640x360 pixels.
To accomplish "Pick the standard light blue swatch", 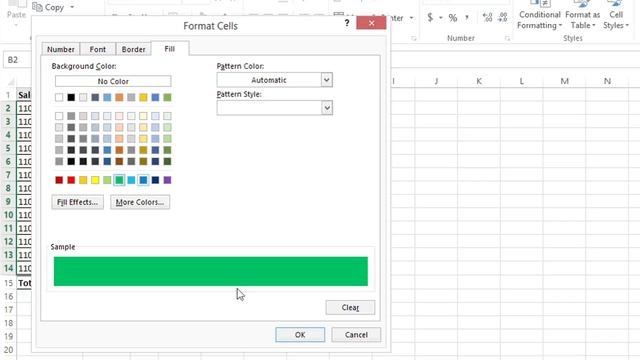I will (x=131, y=180).
